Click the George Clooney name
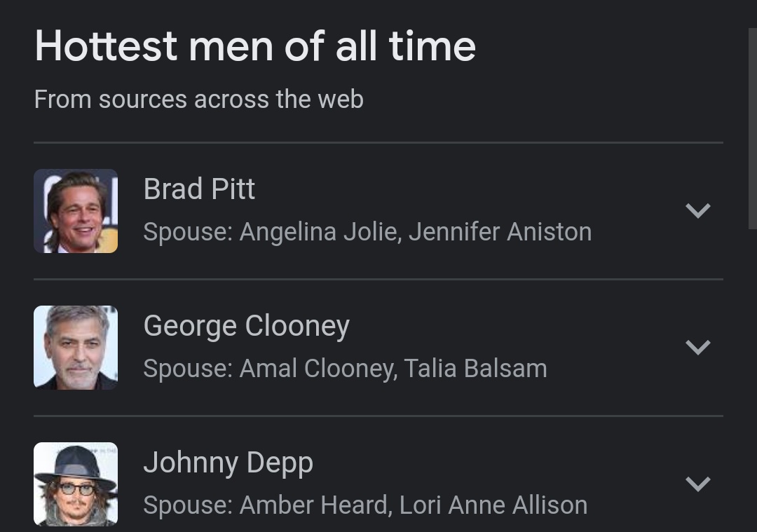The width and height of the screenshot is (757, 532). [246, 326]
